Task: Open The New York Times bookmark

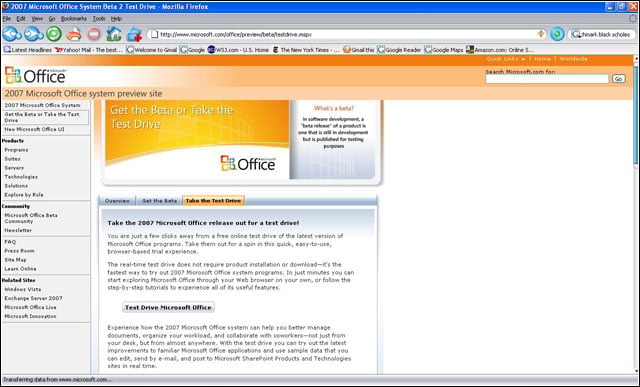Action: pyautogui.click(x=306, y=50)
